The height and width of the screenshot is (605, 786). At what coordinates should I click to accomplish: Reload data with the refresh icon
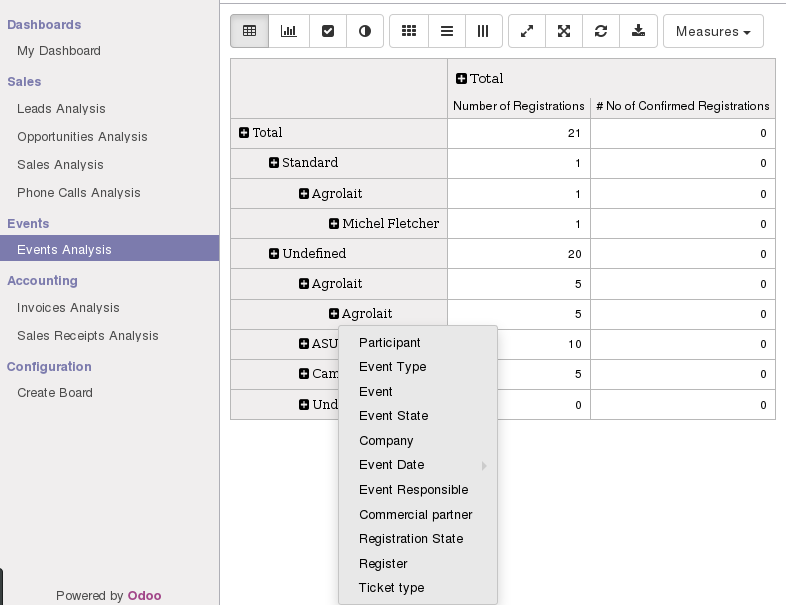pyautogui.click(x=601, y=31)
